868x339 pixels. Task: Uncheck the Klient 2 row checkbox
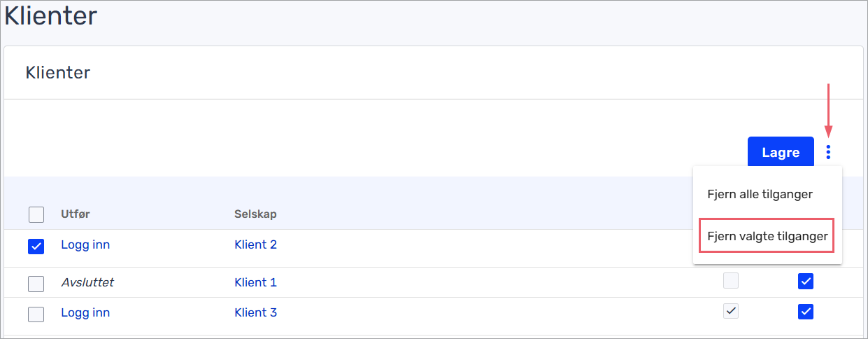(36, 247)
